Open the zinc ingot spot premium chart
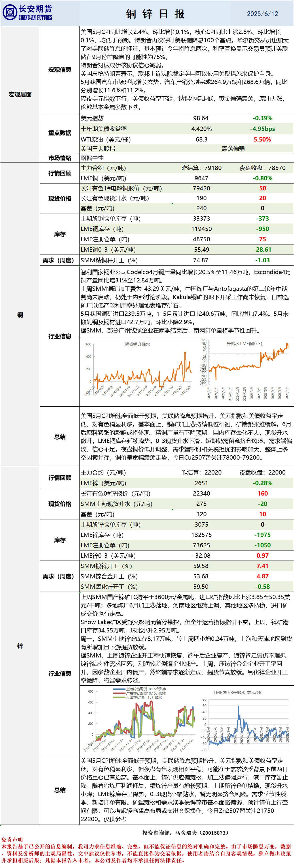Screen dimensions: 294x868 coord(139,719)
